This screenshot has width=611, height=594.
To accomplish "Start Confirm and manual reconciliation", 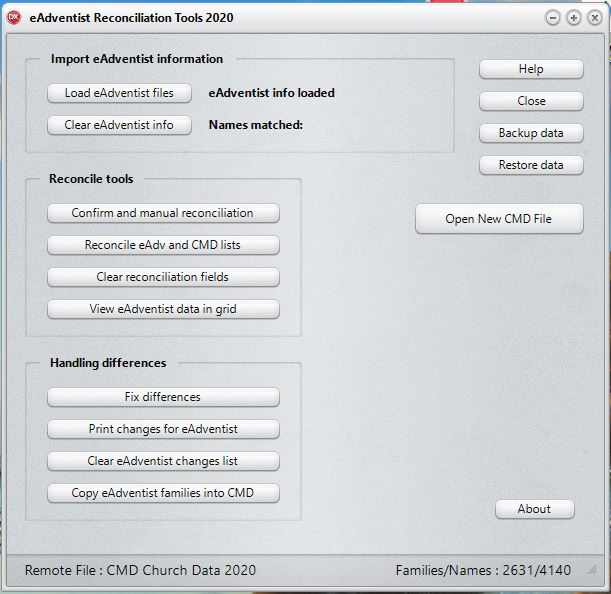I will click(163, 213).
